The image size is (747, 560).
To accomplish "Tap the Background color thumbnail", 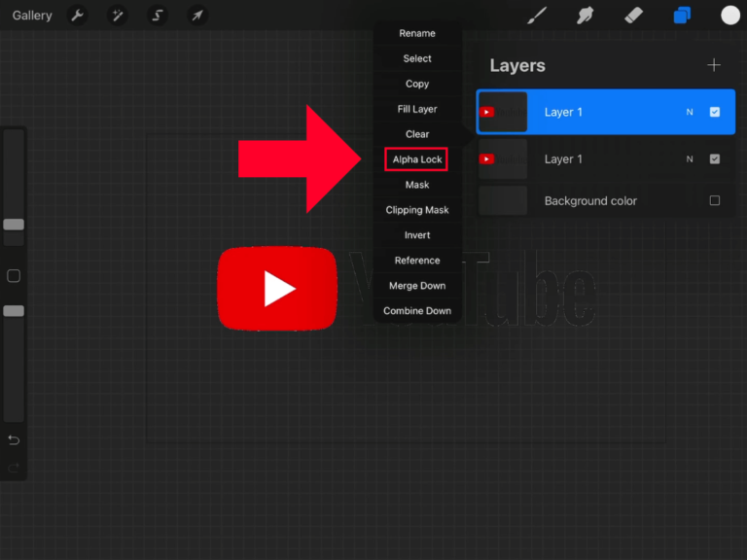I will click(x=503, y=200).
